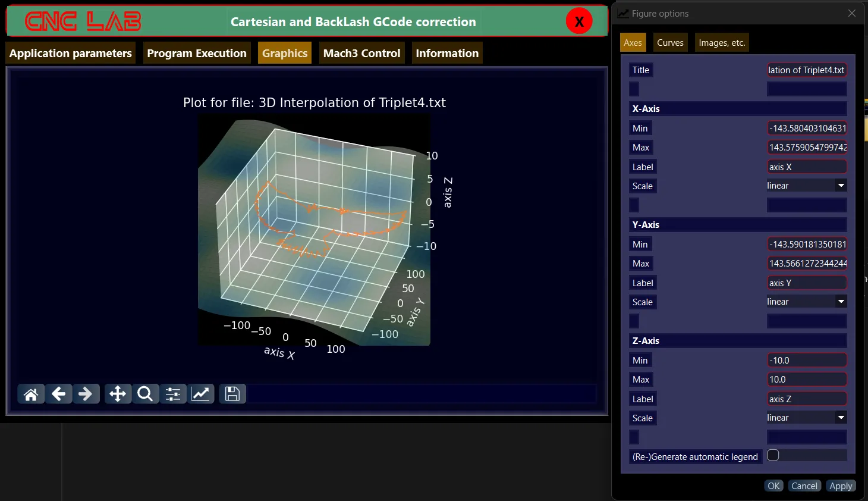Open the figure options chart icon

coord(201,394)
